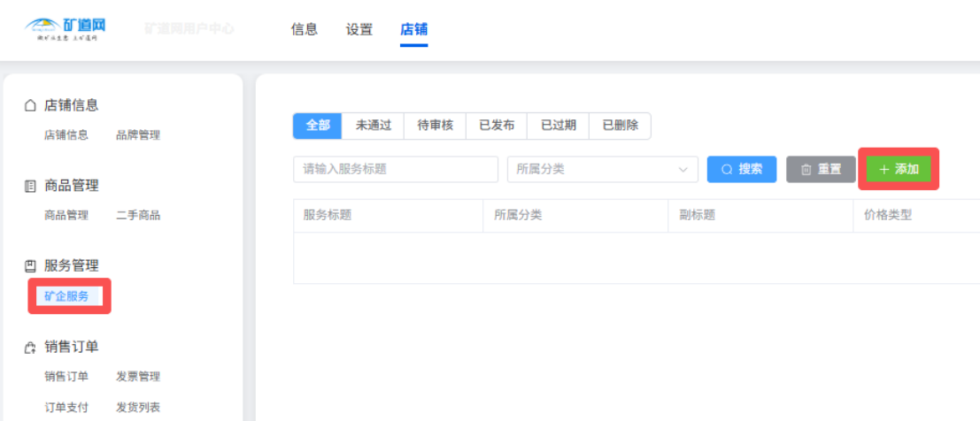Image resolution: width=980 pixels, height=421 pixels.
Task: Click the 服务管理 section icon
Action: (x=30, y=265)
